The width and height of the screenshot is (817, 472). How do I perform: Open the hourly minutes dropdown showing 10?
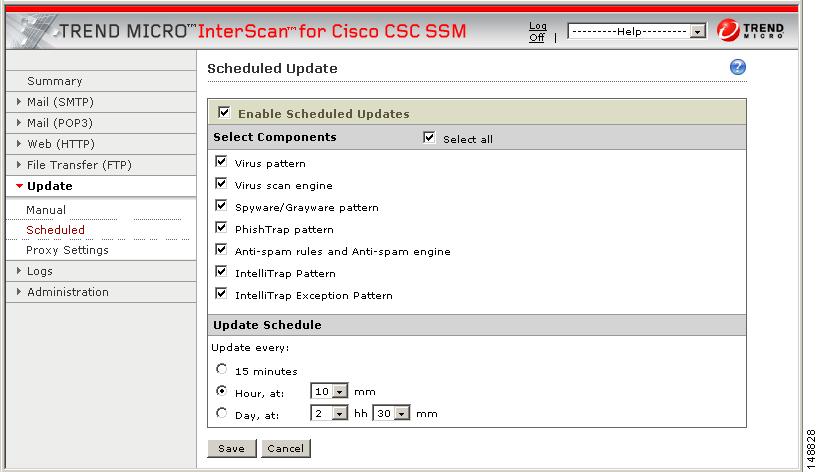[329, 391]
